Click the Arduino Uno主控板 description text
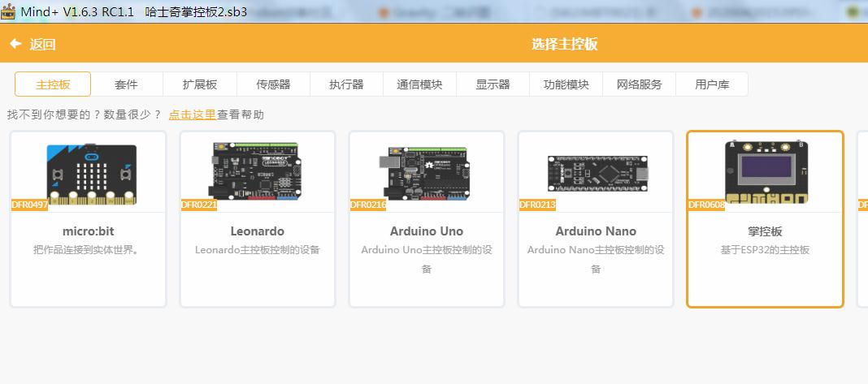 426,259
